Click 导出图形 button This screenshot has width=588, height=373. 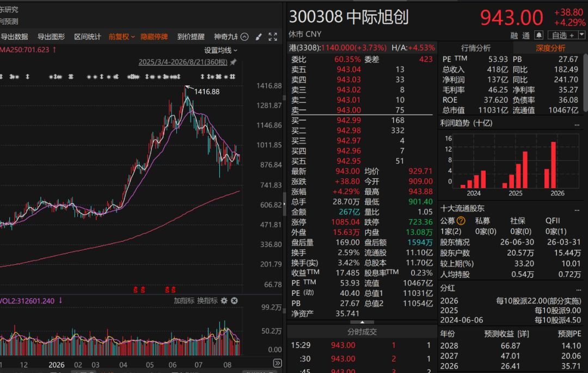coord(51,36)
